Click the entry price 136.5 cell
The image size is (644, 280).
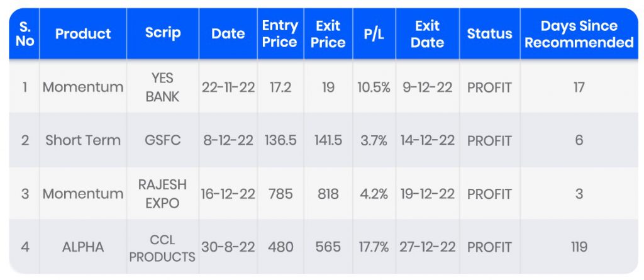tap(280, 140)
